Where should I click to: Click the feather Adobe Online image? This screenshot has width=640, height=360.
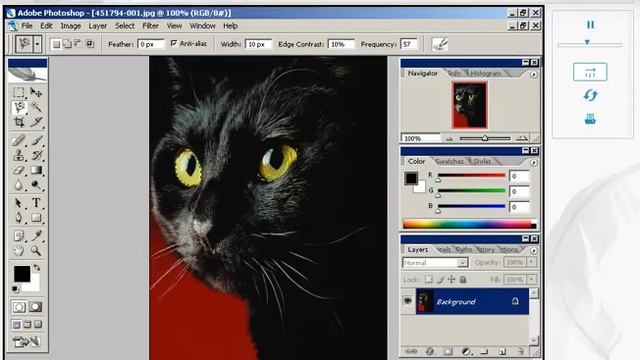click(x=27, y=75)
